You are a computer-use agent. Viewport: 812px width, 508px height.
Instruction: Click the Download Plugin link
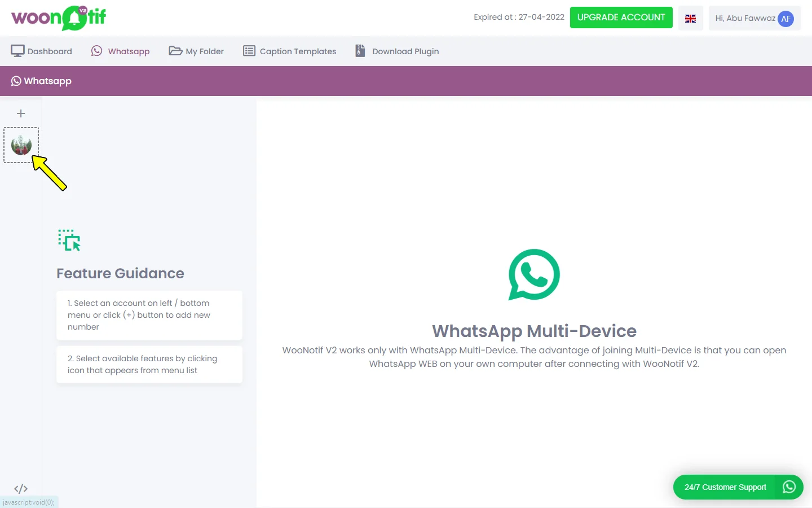click(x=397, y=51)
